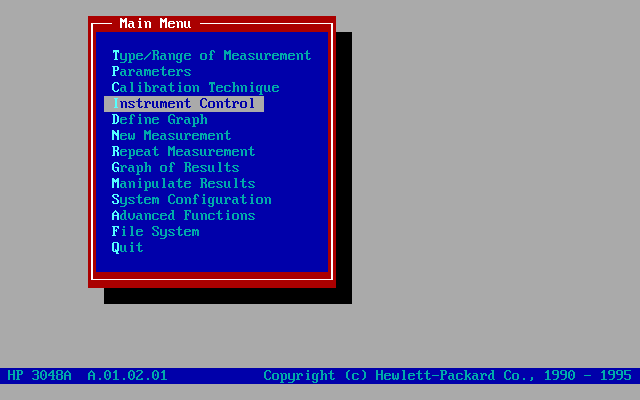Open the Parameters menu item
This screenshot has height=400, width=640.
(151, 72)
